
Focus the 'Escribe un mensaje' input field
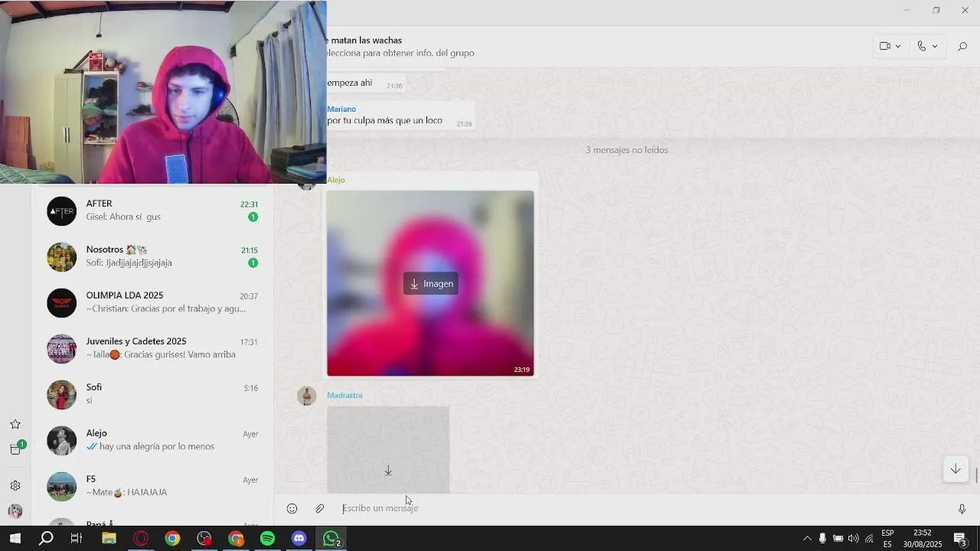click(x=643, y=508)
